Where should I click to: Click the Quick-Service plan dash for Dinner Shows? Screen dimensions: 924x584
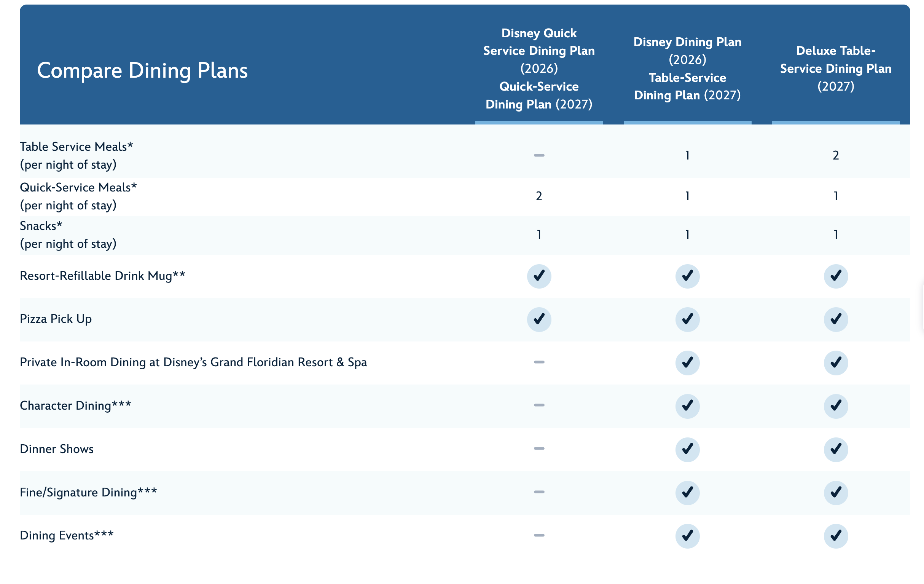click(x=539, y=448)
